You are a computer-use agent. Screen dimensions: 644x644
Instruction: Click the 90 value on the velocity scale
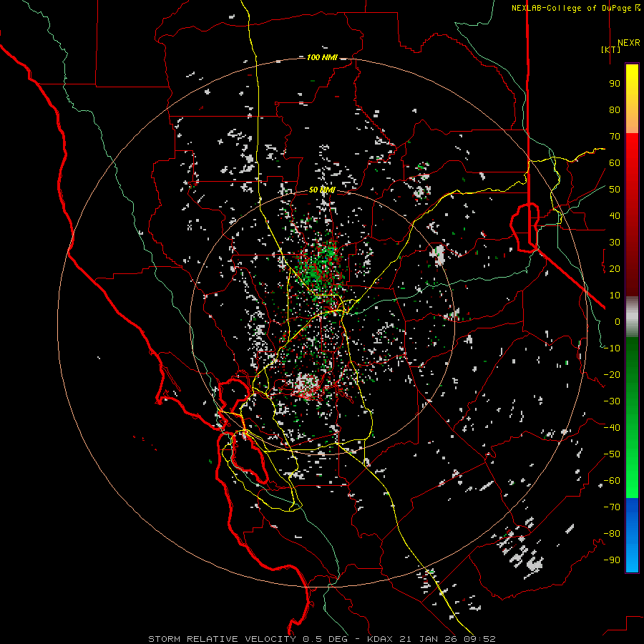(x=615, y=84)
